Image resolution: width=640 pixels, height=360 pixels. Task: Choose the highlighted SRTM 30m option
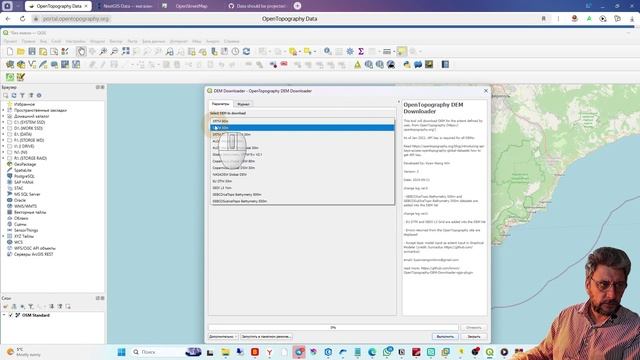tap(302, 128)
